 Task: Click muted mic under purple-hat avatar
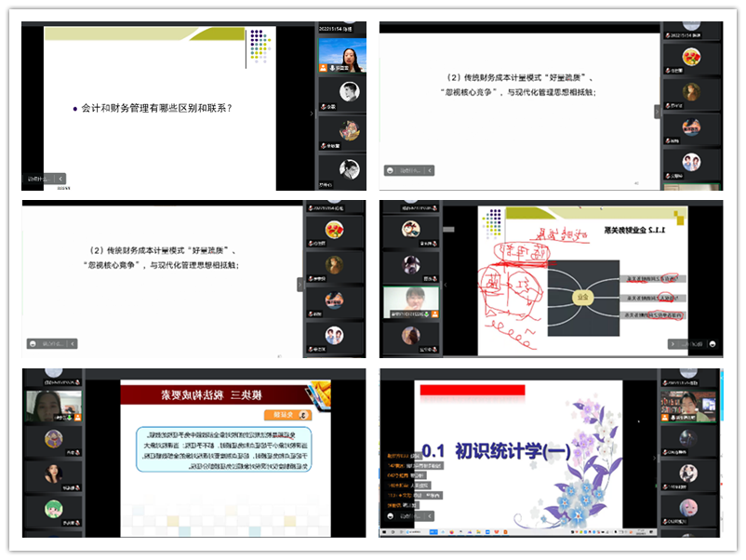[x=77, y=452]
